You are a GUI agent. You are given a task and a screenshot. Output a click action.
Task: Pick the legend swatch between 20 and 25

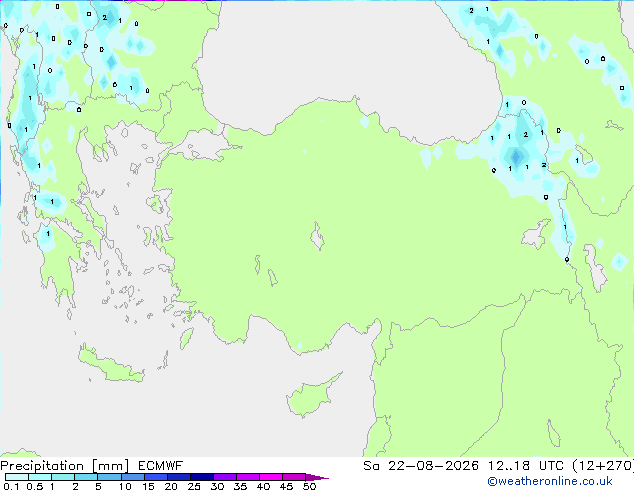point(178,477)
